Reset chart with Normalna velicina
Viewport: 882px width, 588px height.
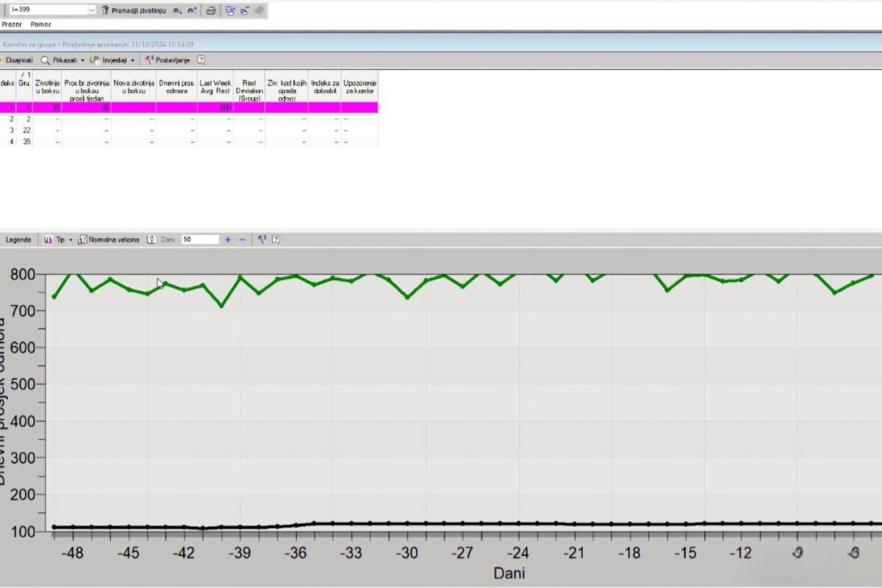coord(109,240)
